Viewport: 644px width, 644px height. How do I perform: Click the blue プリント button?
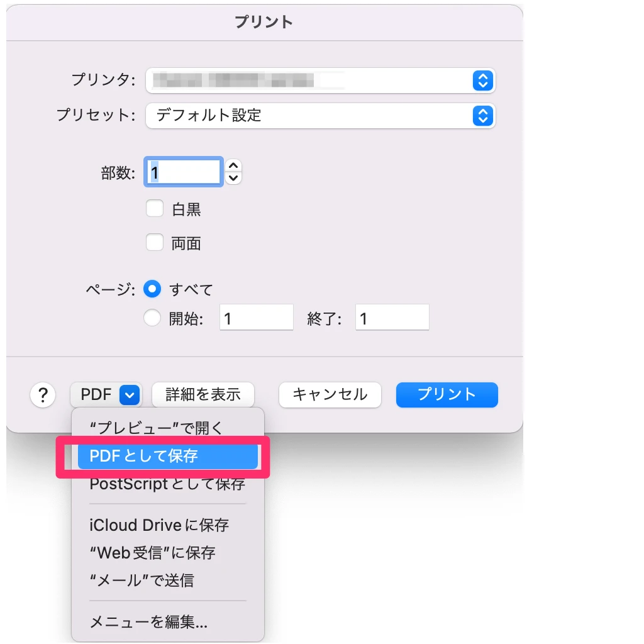447,395
